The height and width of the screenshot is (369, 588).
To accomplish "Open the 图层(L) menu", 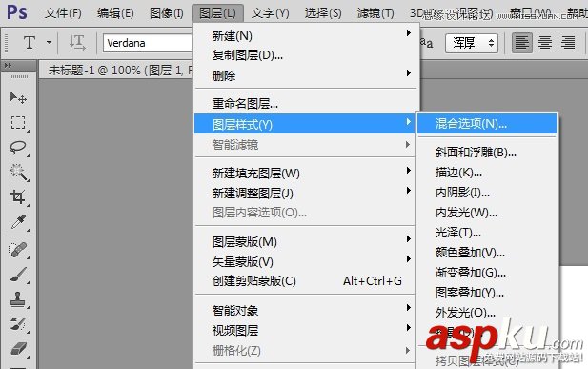I will tap(217, 13).
